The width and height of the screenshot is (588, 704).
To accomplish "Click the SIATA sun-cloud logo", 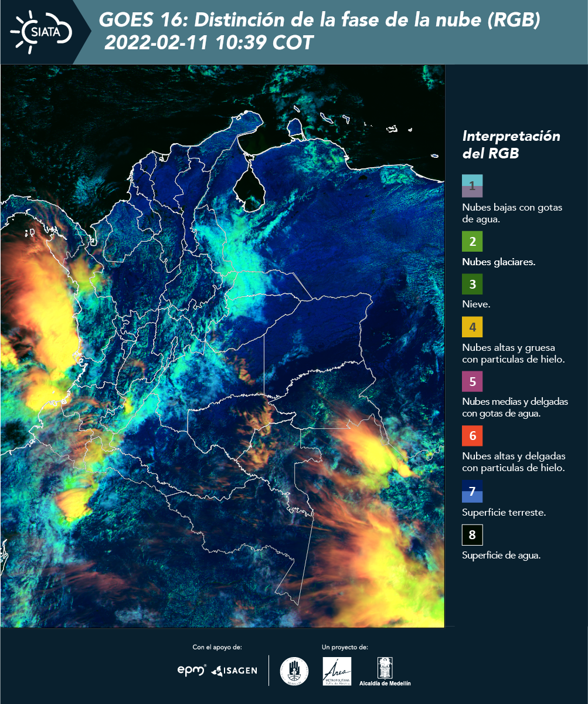I will point(41,31).
